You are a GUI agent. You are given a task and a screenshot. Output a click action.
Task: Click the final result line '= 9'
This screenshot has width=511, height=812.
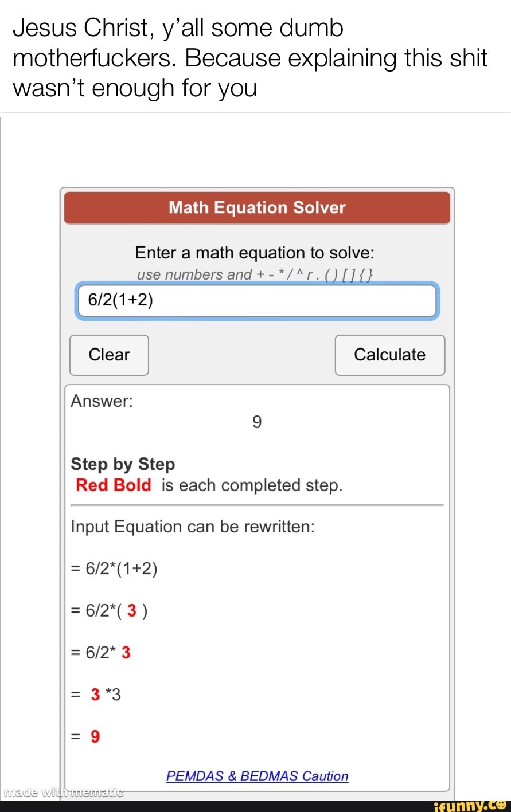pyautogui.click(x=86, y=736)
